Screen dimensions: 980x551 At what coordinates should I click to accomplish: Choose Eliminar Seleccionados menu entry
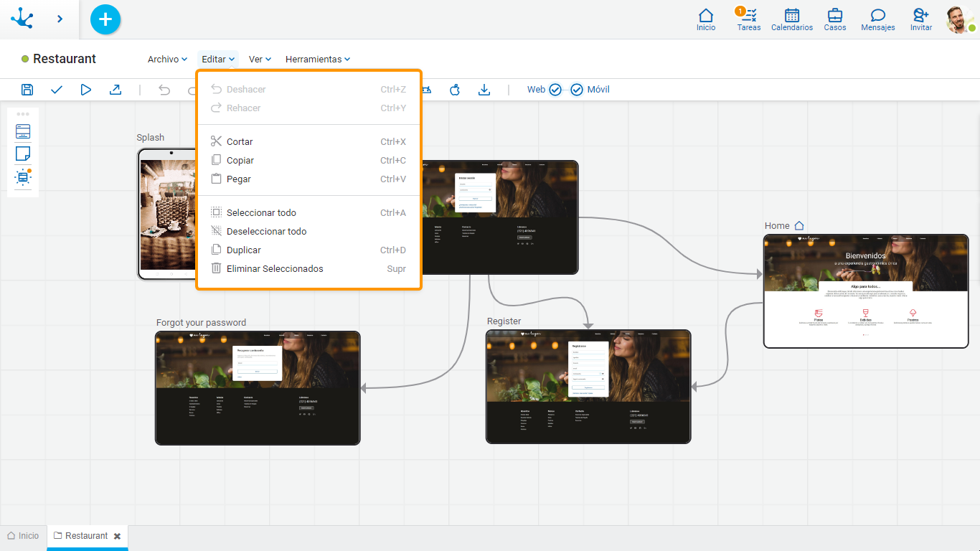(308, 269)
